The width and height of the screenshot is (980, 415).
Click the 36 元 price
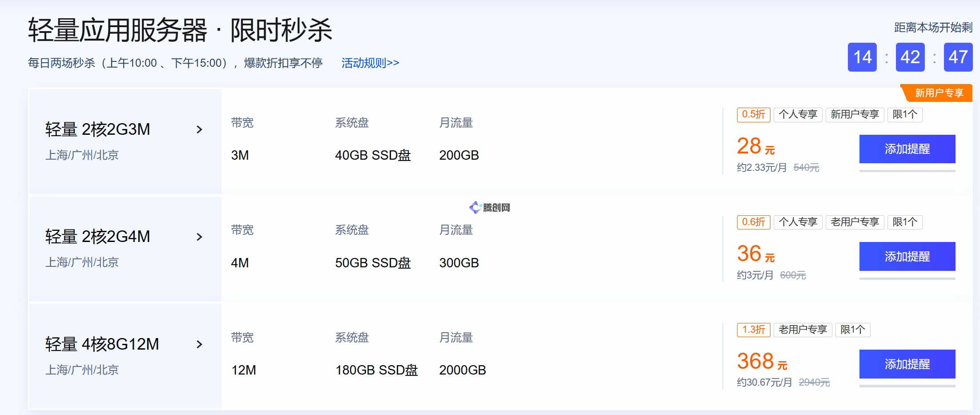[756, 254]
